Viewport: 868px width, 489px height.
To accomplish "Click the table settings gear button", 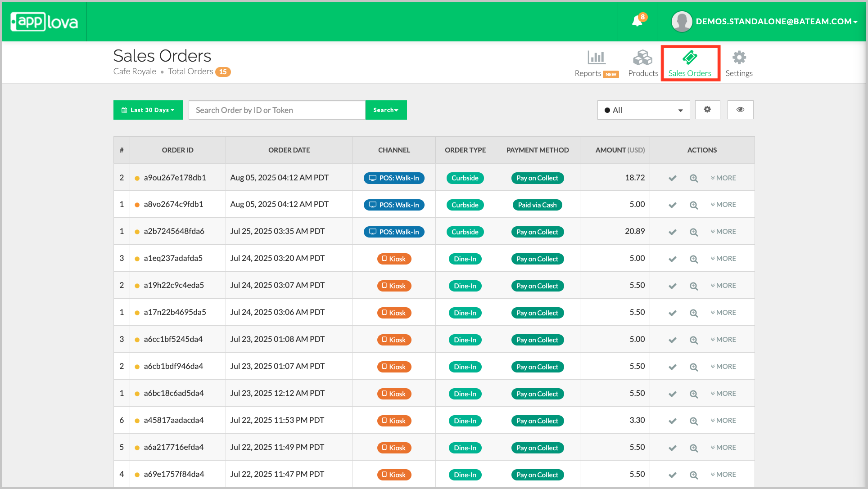I will pyautogui.click(x=707, y=110).
